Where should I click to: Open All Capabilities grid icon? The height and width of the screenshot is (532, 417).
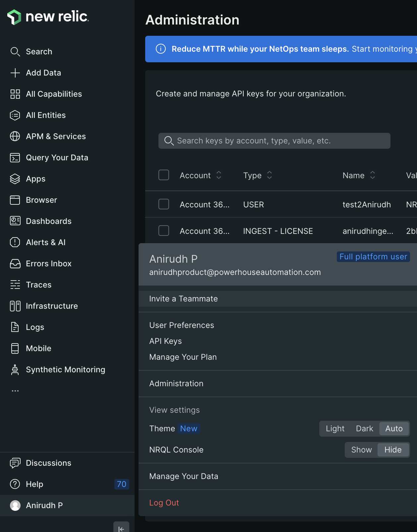tap(15, 94)
